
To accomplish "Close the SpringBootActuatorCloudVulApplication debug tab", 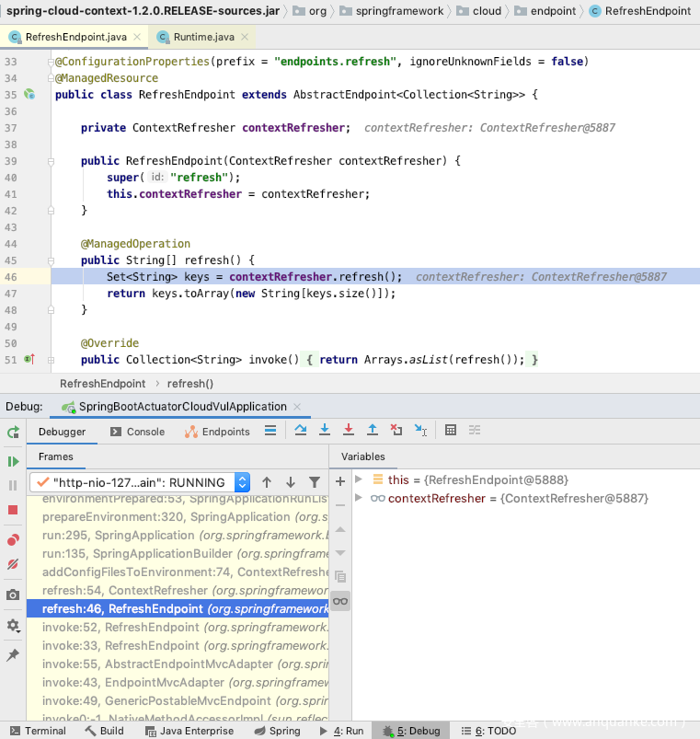I will click(297, 406).
